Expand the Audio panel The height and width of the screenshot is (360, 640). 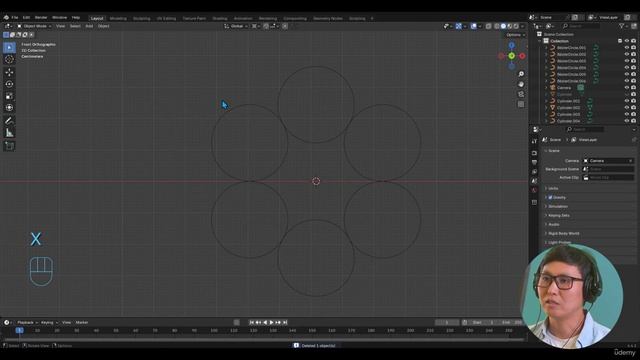click(x=553, y=224)
